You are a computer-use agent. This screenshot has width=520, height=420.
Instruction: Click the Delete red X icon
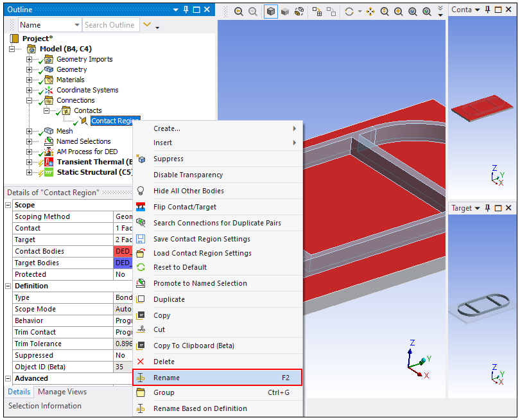pyautogui.click(x=141, y=362)
